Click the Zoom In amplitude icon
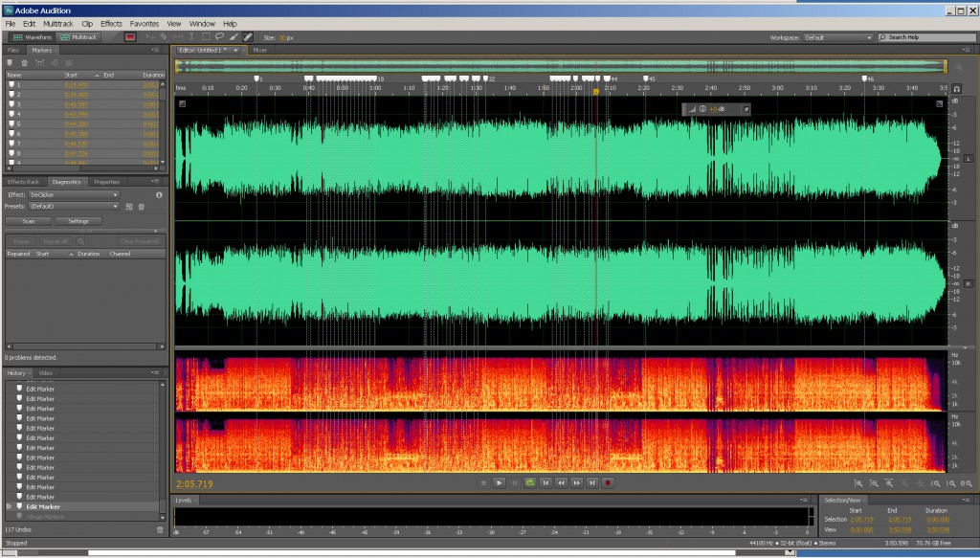 (x=858, y=483)
